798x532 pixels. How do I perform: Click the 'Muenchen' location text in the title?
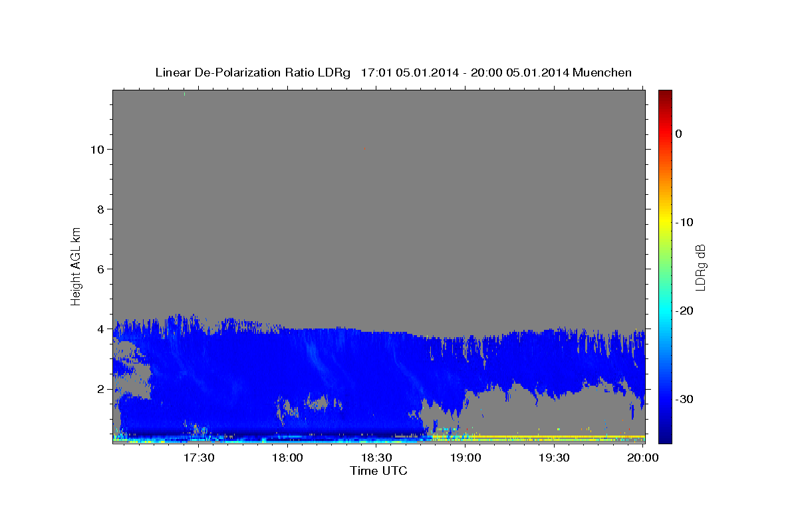tap(602, 72)
